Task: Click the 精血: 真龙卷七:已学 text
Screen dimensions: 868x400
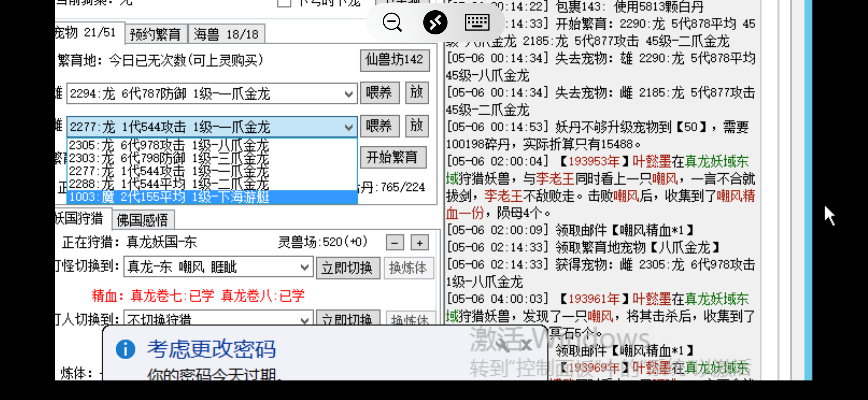Action: tap(153, 296)
